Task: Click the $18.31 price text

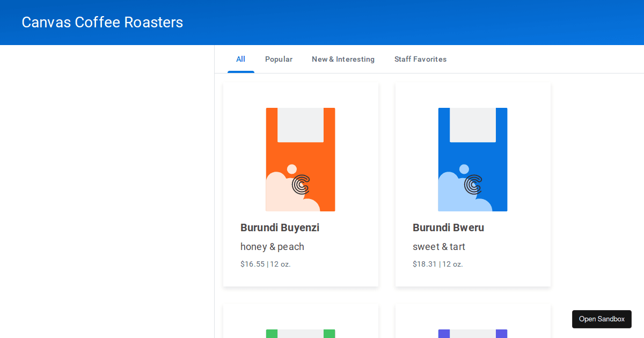Action: pyautogui.click(x=425, y=264)
